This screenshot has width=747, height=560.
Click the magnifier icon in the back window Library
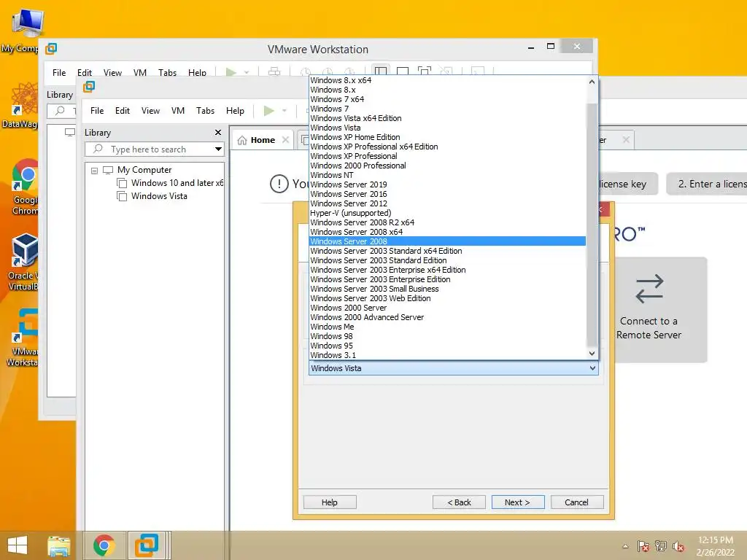pyautogui.click(x=60, y=111)
